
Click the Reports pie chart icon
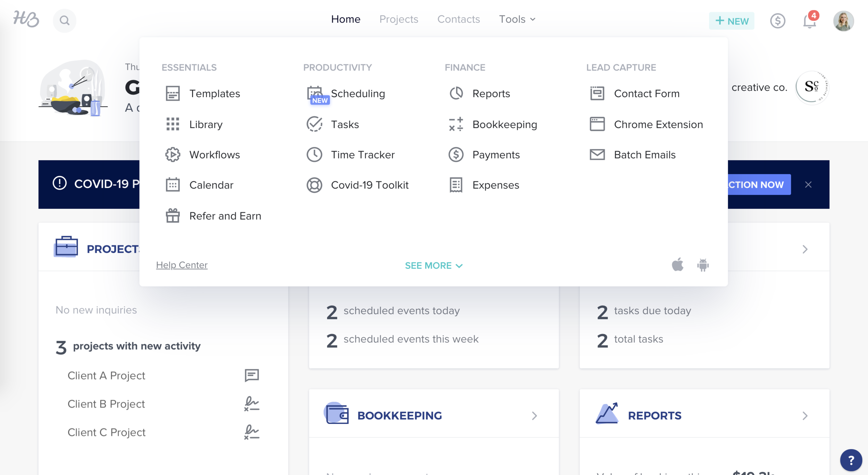456,93
